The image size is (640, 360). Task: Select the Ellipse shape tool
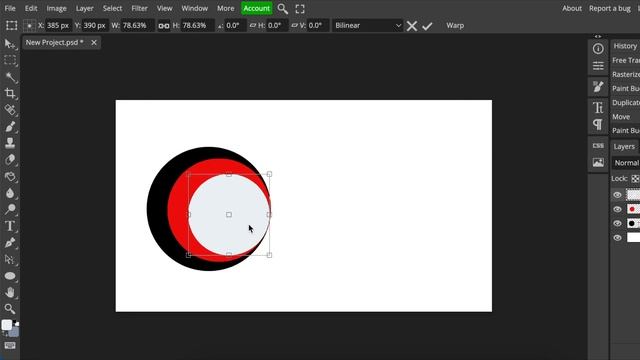click(x=10, y=276)
